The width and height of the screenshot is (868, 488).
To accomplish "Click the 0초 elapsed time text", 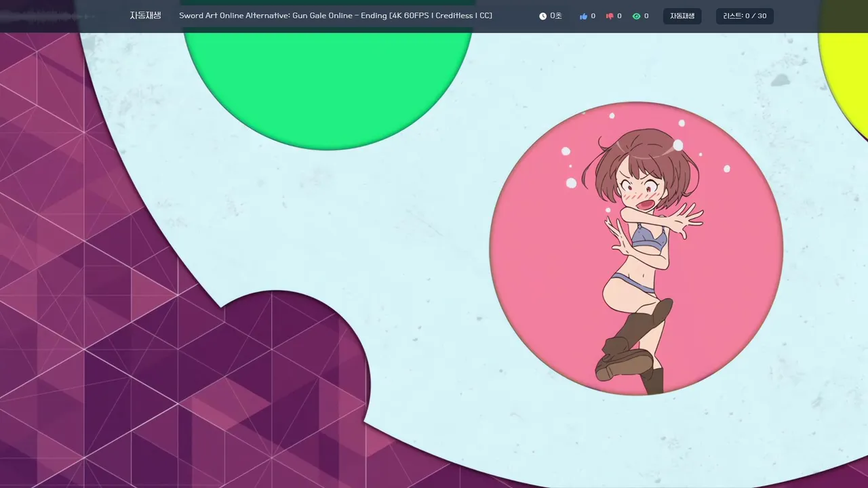I will coord(556,16).
